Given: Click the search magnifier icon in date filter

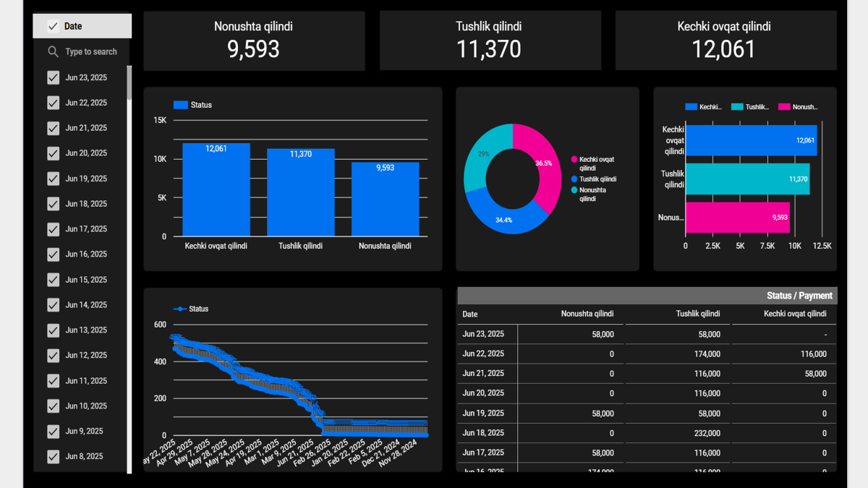Looking at the screenshot, I should (53, 52).
